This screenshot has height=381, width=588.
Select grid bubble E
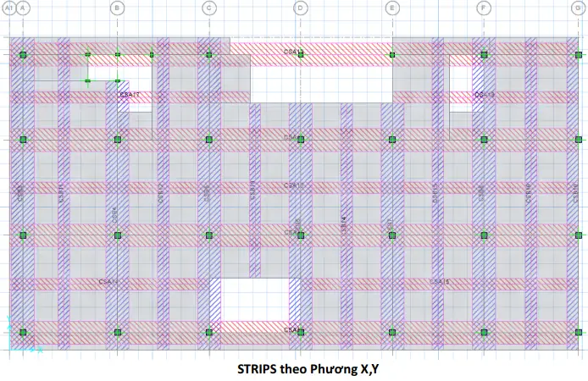point(392,8)
